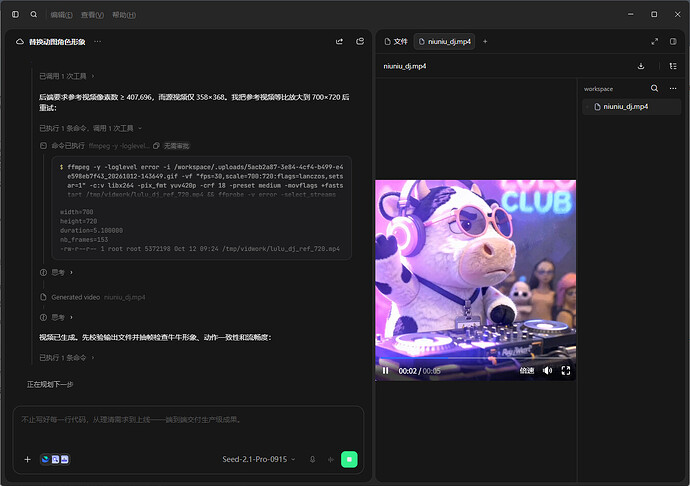Click the nb_frames=153 output line
Screen dimensions: 690x486
click(x=84, y=240)
